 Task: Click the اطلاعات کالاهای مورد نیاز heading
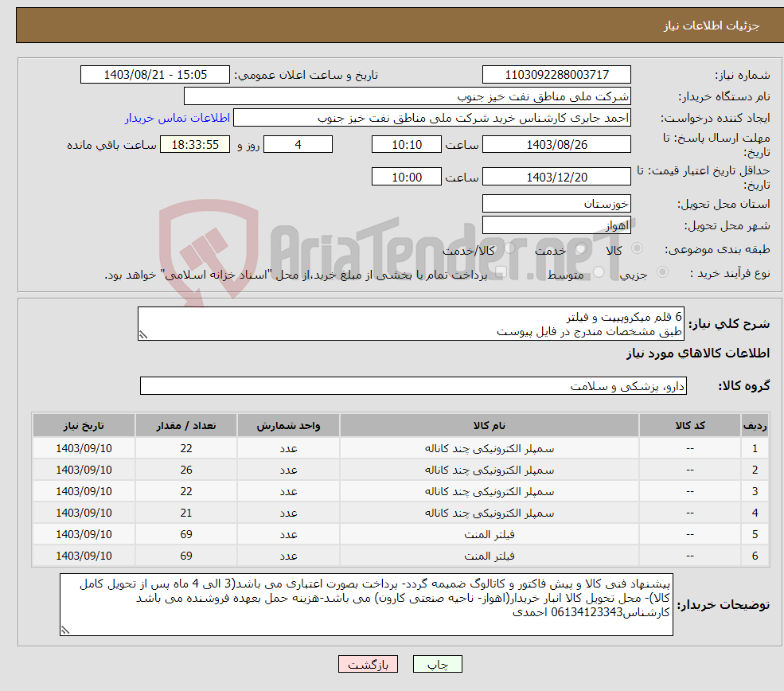coord(698,353)
